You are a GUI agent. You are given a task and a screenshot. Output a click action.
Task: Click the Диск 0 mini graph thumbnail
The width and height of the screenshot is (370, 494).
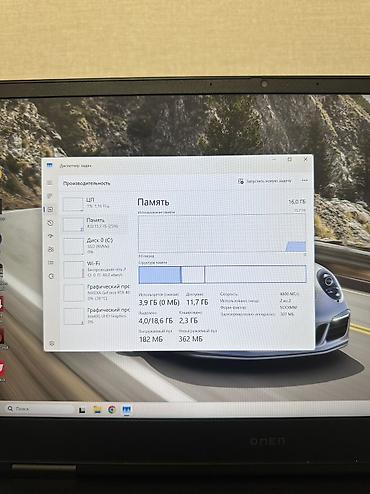73,246
